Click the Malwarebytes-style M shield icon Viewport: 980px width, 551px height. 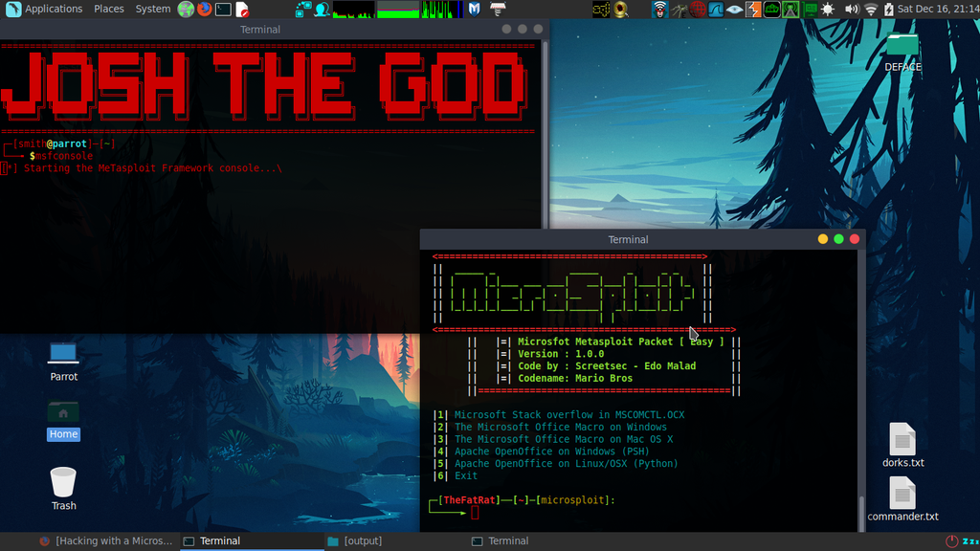click(x=474, y=10)
